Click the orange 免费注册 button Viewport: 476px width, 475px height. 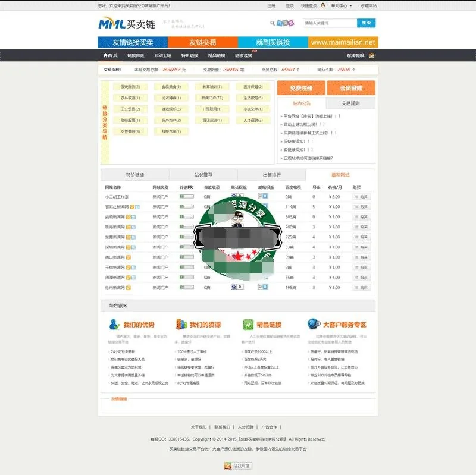pos(301,88)
